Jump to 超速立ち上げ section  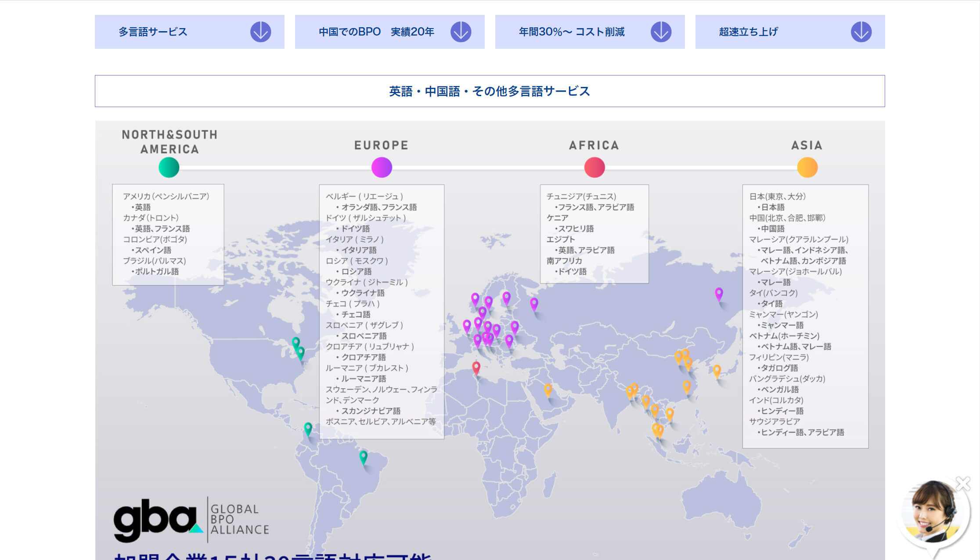tap(790, 32)
